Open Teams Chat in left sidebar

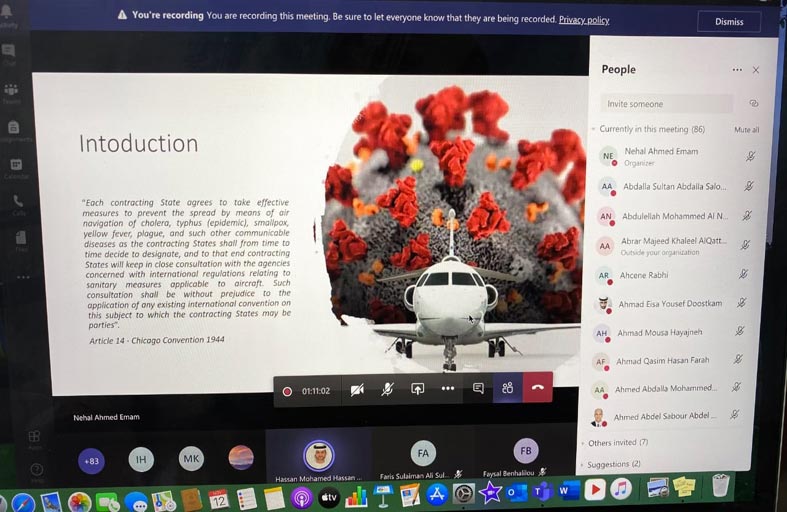coord(10,52)
